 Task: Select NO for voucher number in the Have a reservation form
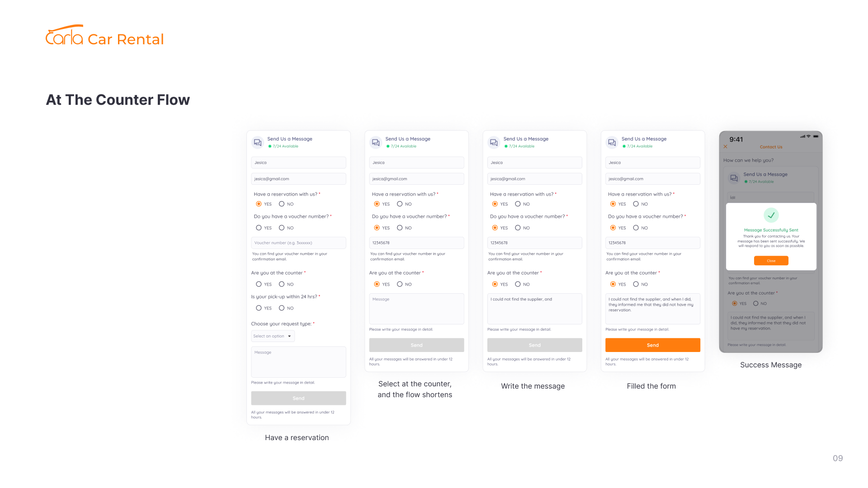[282, 228]
